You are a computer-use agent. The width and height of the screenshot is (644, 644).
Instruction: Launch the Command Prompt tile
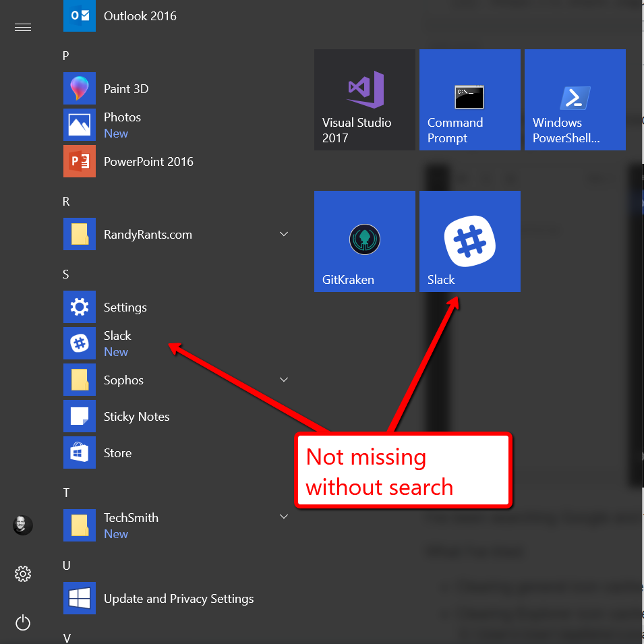click(470, 100)
